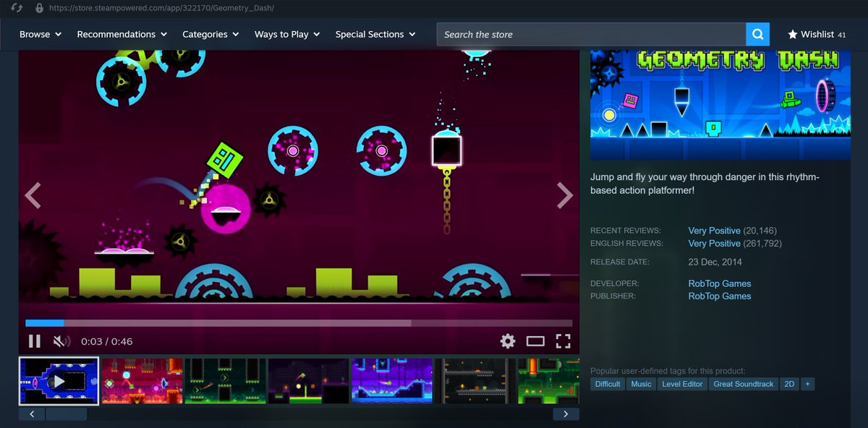Screen dimensions: 868x428
Task: Open publisher RobTop Games link
Action: coord(720,296)
